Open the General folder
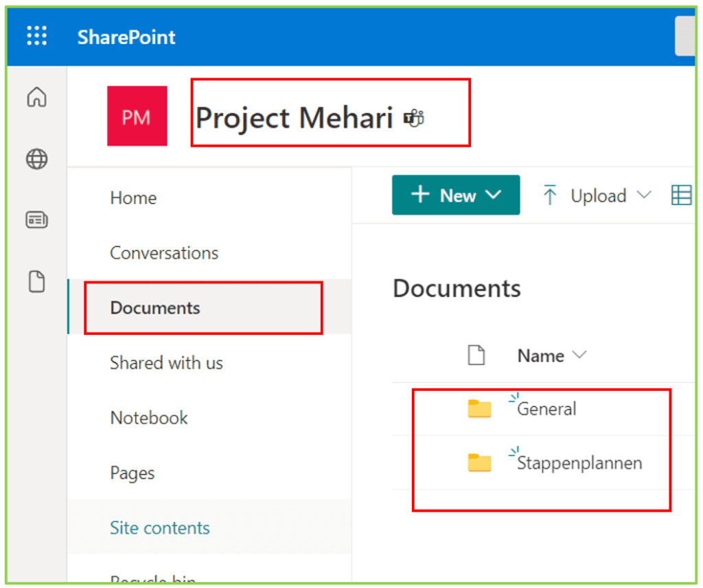This screenshot has width=703, height=588. pos(546,409)
